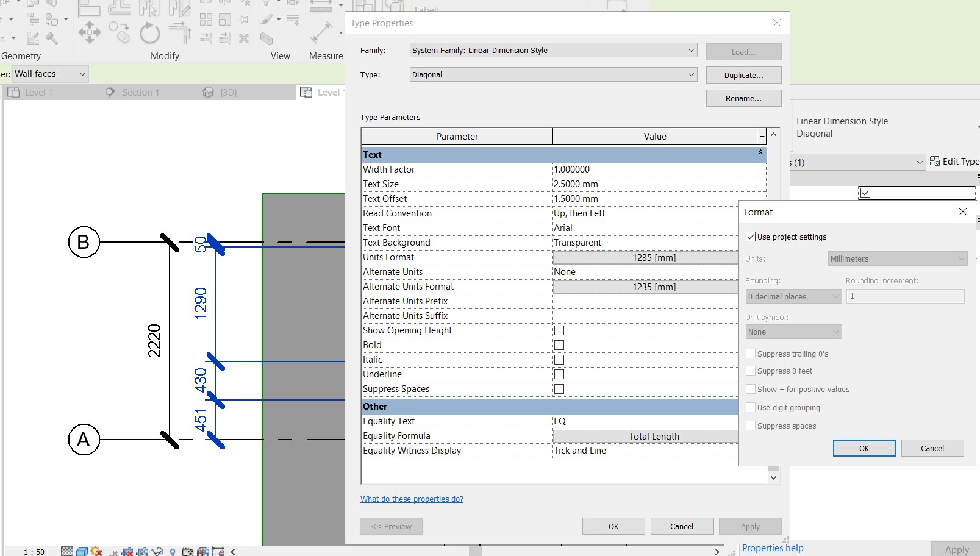Toggle Sun Path icon in view control bar

(96, 551)
